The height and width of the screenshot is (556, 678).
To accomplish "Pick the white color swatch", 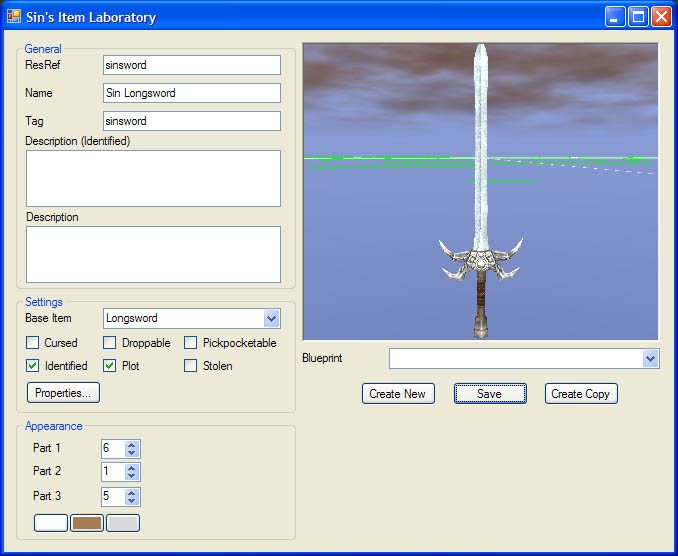I will point(51,523).
